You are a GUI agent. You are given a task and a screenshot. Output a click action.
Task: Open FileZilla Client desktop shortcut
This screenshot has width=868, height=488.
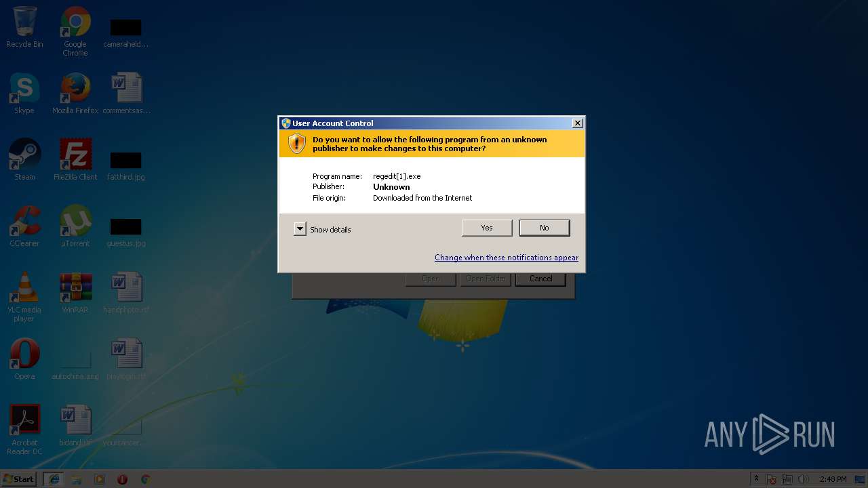75,161
